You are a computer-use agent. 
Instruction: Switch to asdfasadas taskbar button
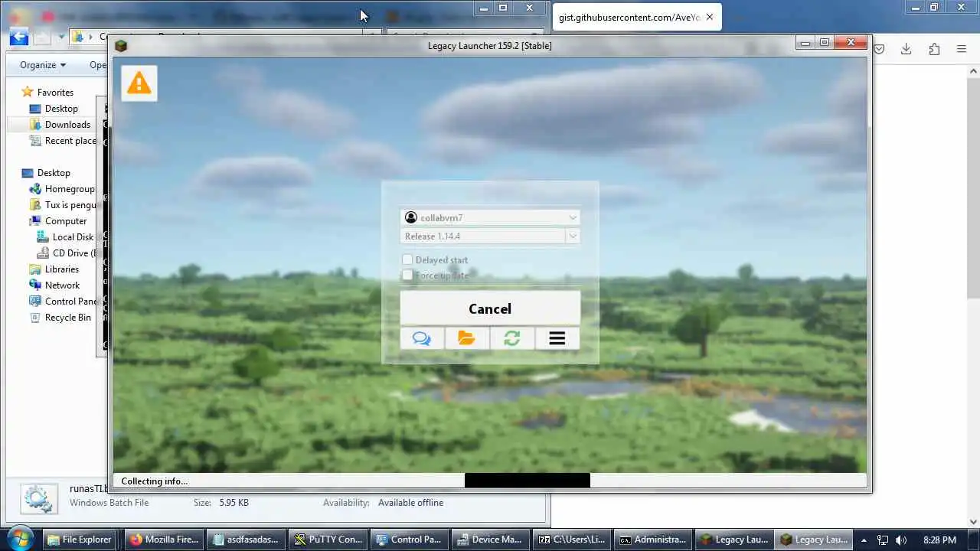click(245, 540)
